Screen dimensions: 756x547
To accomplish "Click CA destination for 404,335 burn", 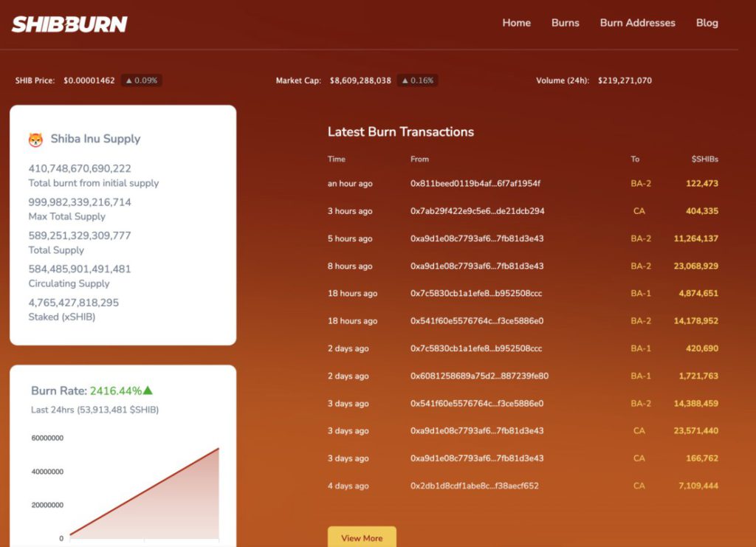I will (x=639, y=211).
